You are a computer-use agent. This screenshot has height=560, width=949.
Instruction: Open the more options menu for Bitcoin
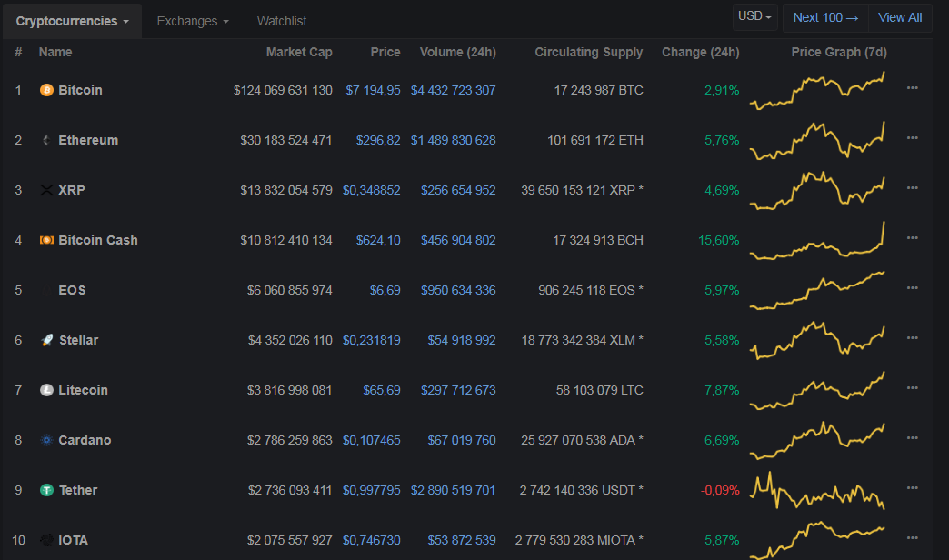click(x=912, y=88)
